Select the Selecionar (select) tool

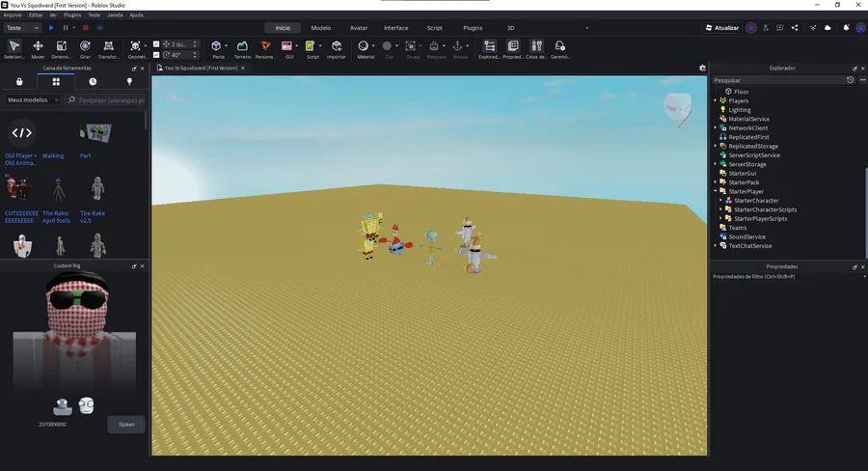14,49
